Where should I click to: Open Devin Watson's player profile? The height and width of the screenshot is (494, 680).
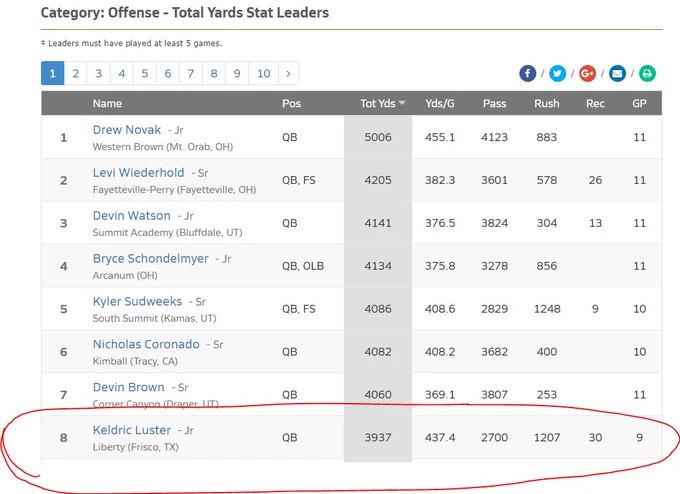(131, 216)
